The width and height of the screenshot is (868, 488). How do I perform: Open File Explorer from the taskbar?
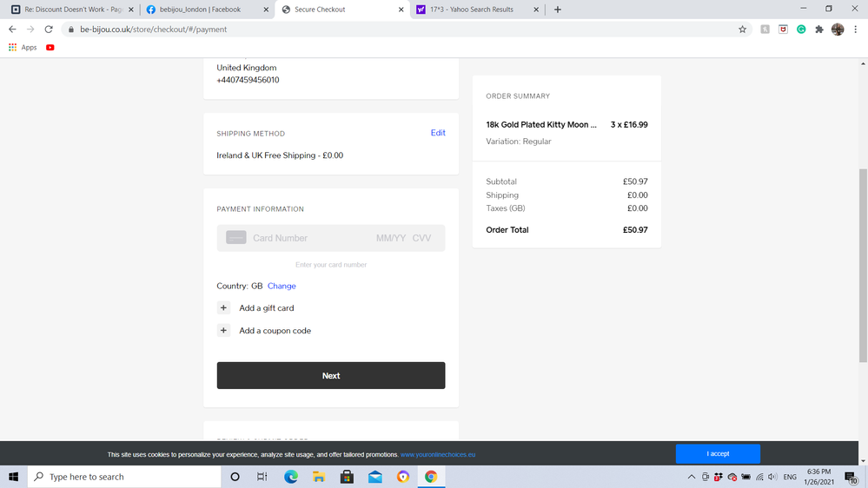[319, 477]
